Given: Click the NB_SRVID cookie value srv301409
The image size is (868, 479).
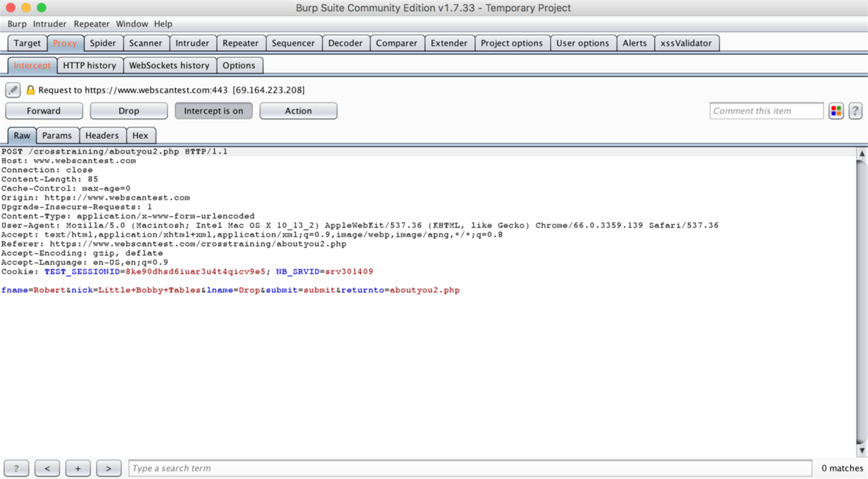Looking at the screenshot, I should [x=349, y=272].
